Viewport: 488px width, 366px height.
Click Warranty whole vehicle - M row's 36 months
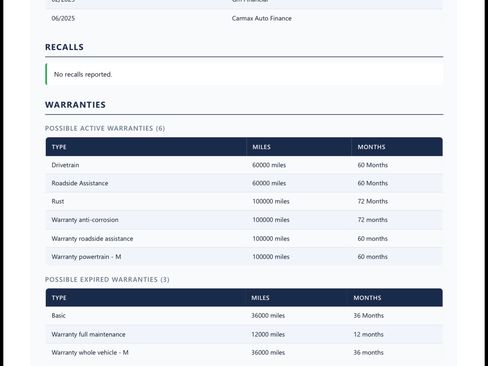pos(368,352)
